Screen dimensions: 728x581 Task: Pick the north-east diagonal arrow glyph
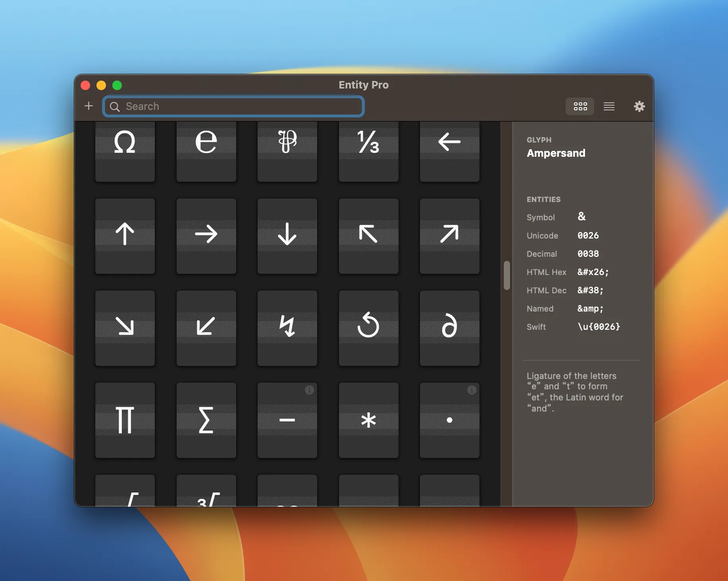pos(450,236)
